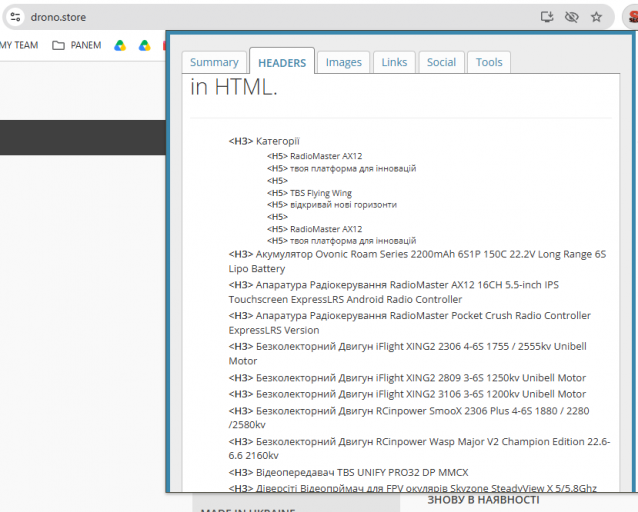Open the MY TEAM bookmark
The height and width of the screenshot is (512, 638).
click(x=19, y=45)
